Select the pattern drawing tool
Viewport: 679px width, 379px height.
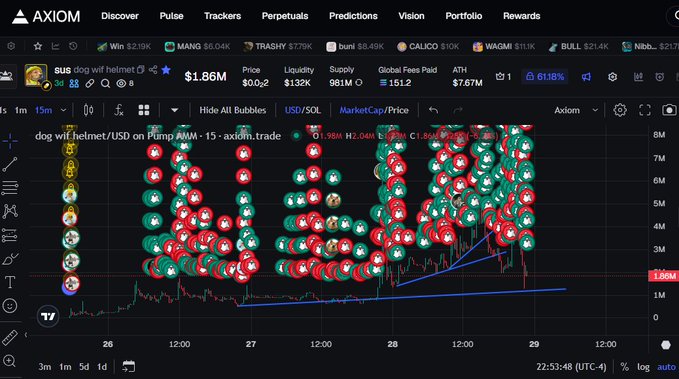tap(10, 211)
